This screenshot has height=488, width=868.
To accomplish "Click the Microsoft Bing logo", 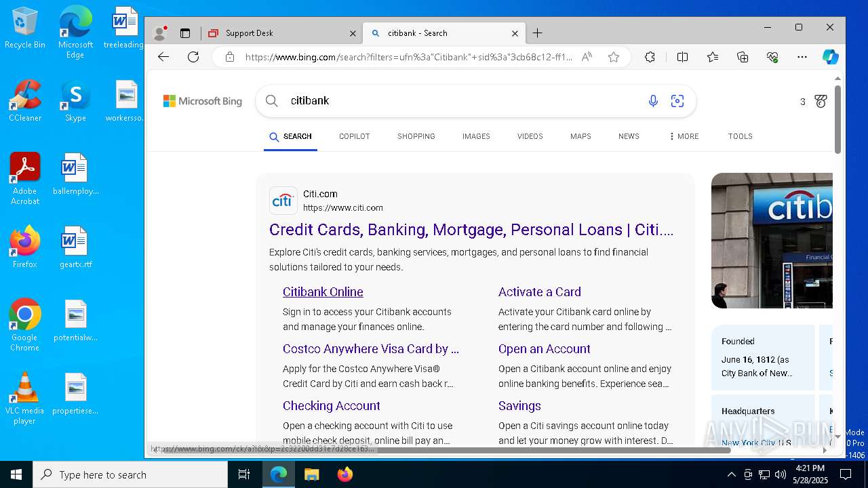I will [202, 101].
